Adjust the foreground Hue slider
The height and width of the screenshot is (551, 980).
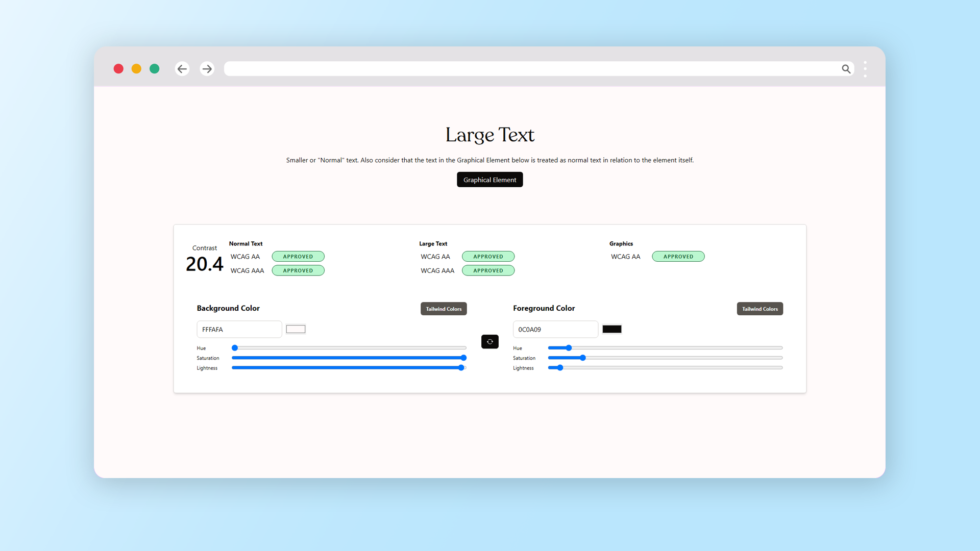(x=665, y=348)
